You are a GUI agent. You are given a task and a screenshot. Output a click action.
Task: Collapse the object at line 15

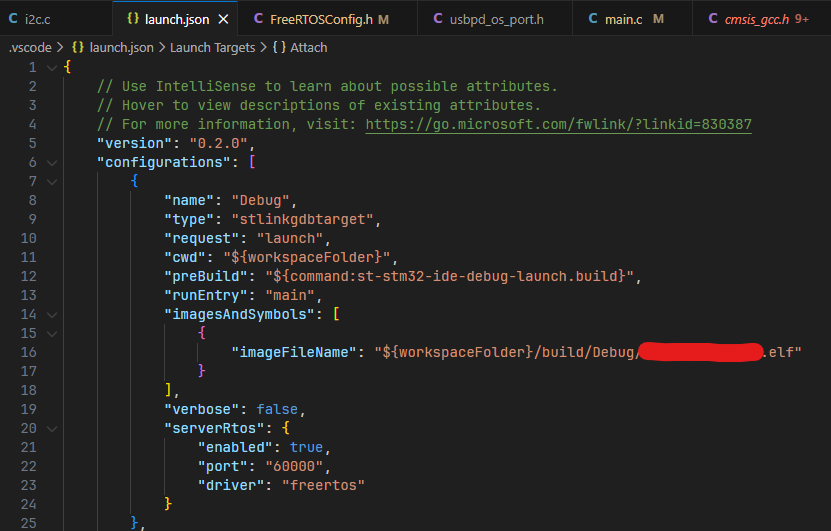[52, 334]
